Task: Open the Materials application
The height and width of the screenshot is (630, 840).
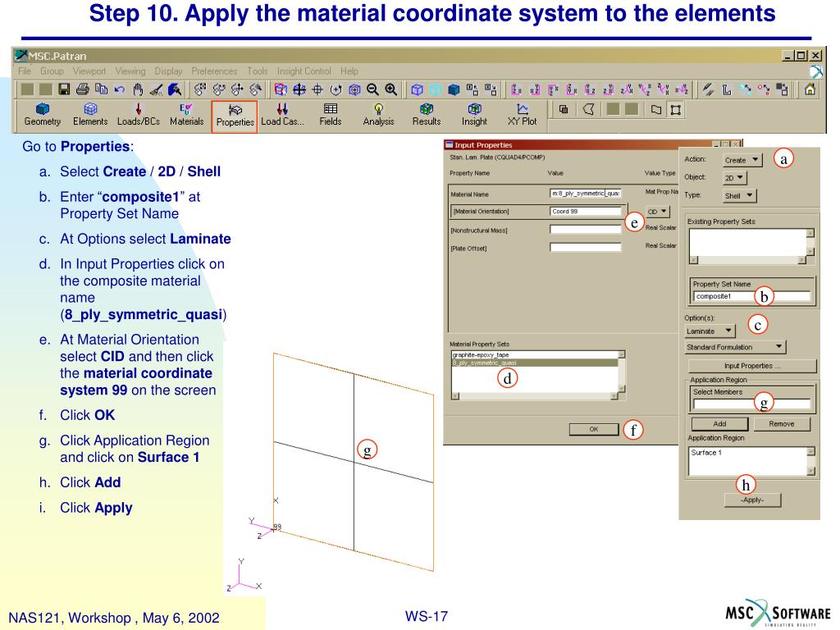Action: pos(186,115)
